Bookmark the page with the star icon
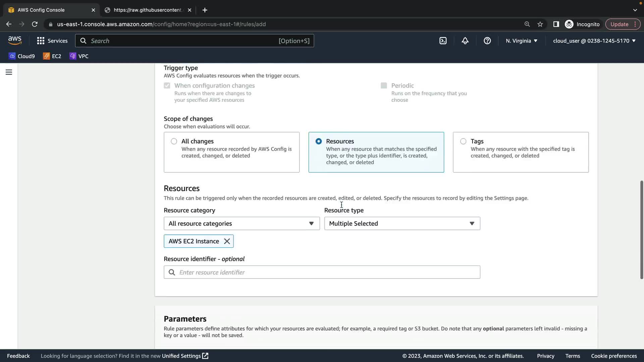The image size is (644, 362). [540, 24]
